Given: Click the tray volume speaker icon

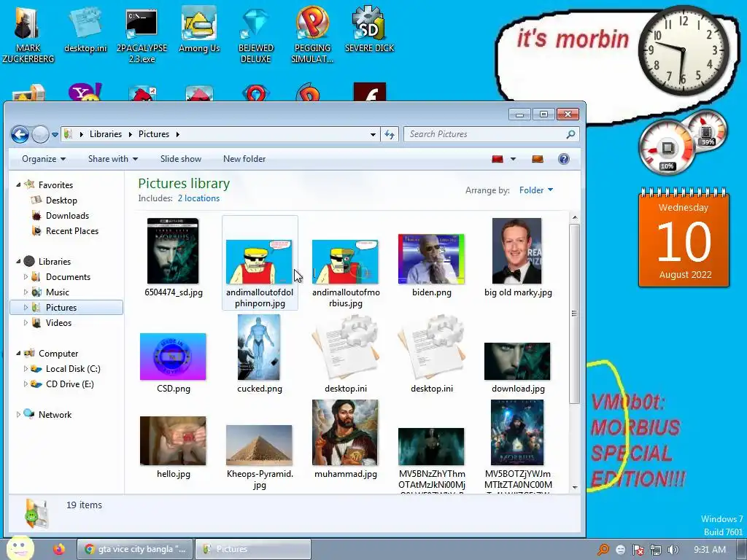Looking at the screenshot, I should click(673, 550).
